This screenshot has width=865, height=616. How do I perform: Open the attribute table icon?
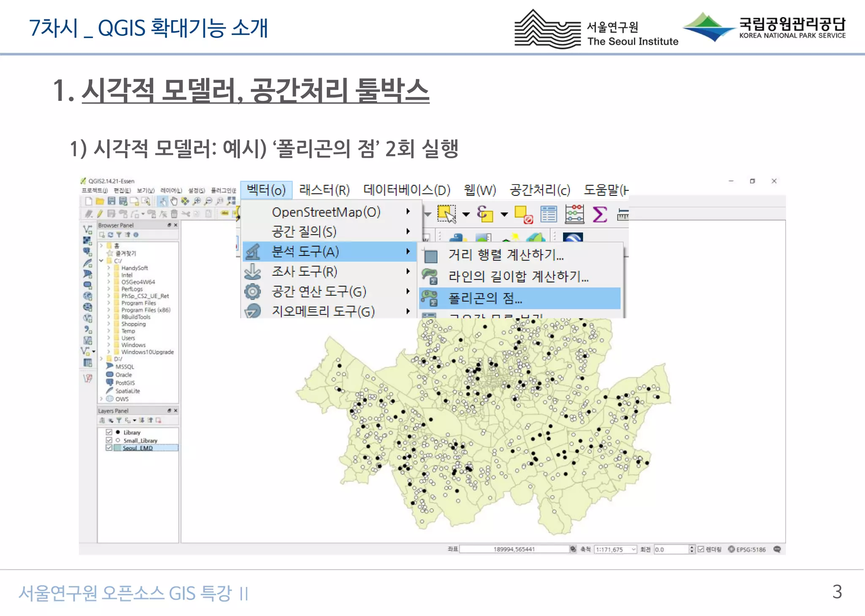[549, 214]
